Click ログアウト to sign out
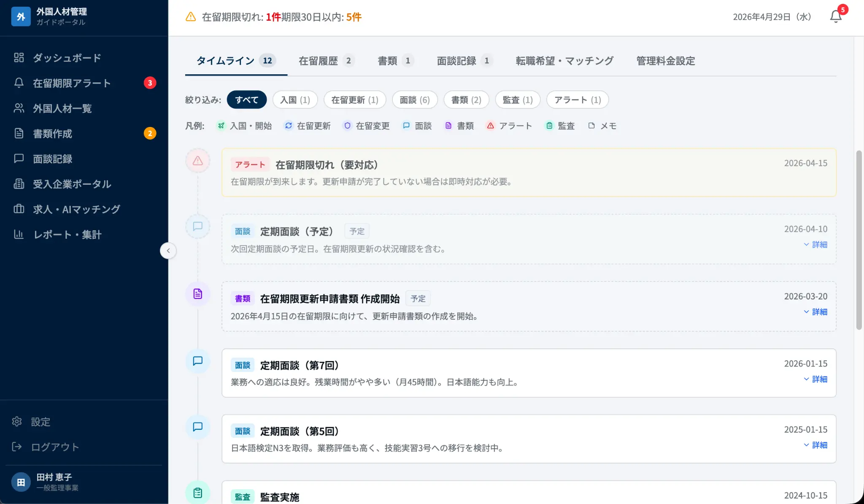 click(x=84, y=447)
